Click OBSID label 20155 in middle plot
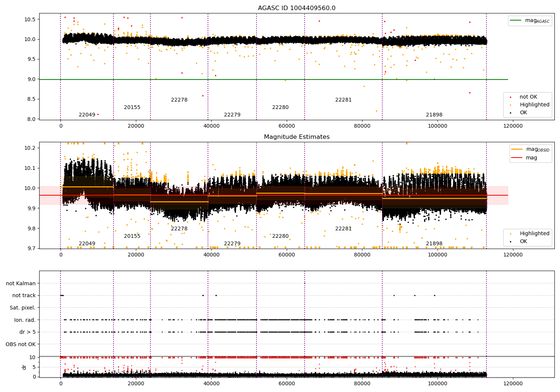Screen dimensions: 560x392 [x=132, y=236]
